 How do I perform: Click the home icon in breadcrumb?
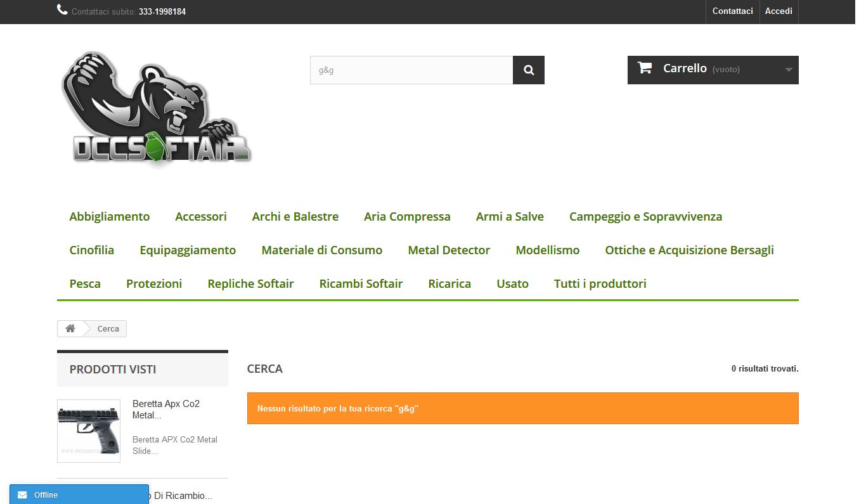tap(70, 328)
